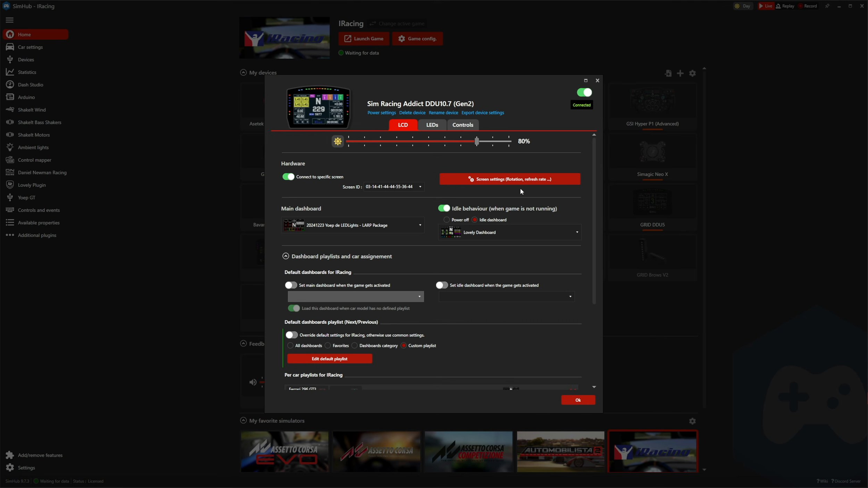Click the Edit default playlist button

pos(329,359)
